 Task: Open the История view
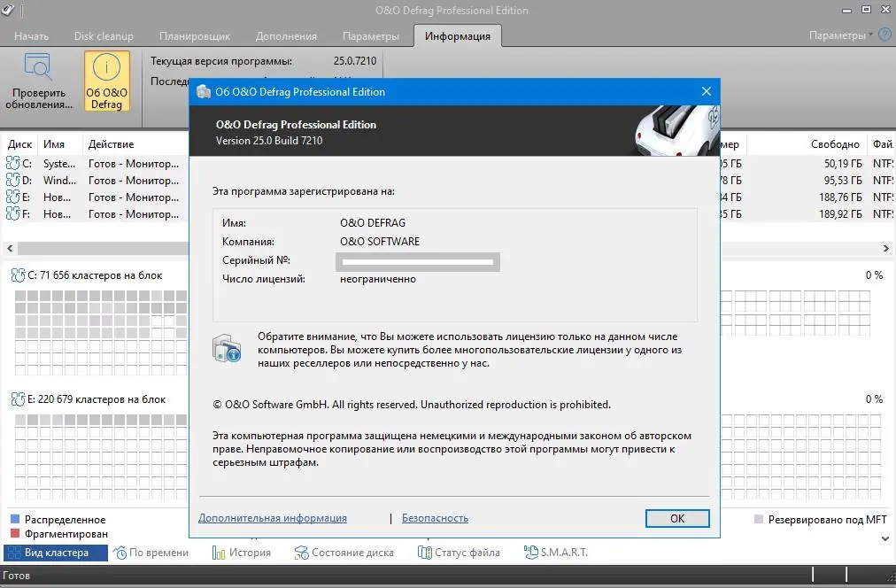pyautogui.click(x=241, y=553)
